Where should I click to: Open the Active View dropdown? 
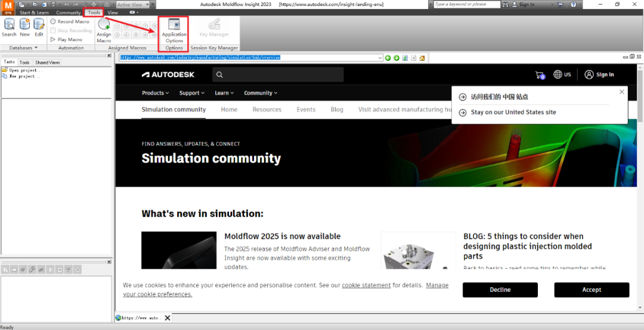click(147, 5)
